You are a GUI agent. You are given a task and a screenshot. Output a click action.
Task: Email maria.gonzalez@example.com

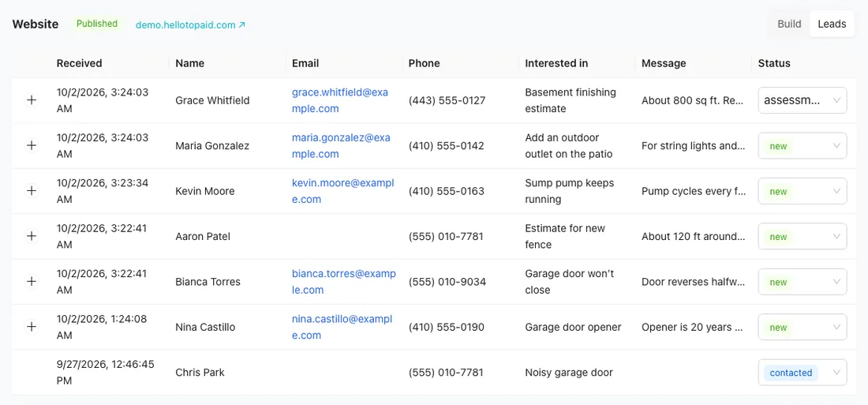(341, 146)
